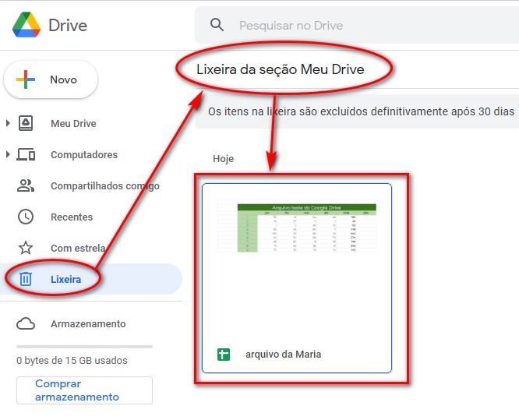Click the 30 days deletion notice banner
This screenshot has height=420, width=519.
pyautogui.click(x=357, y=111)
